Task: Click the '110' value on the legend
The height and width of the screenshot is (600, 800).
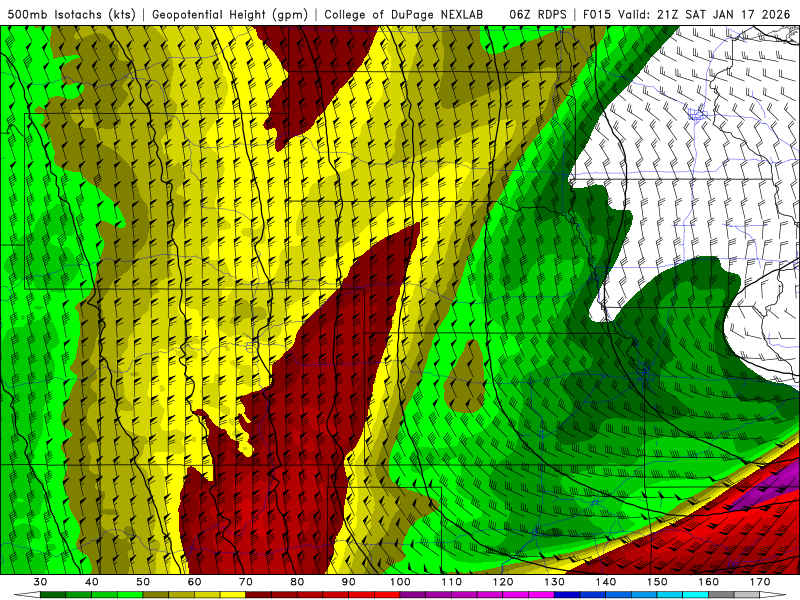Action: (452, 582)
